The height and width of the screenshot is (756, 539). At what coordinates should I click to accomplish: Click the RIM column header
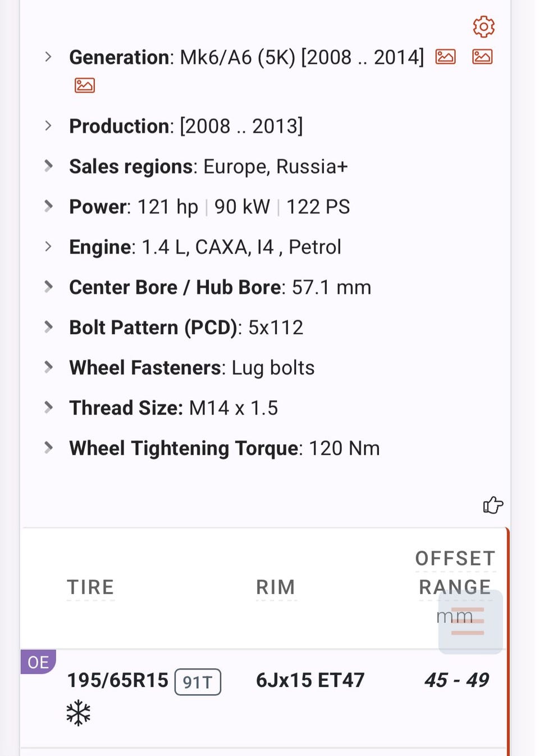(x=276, y=588)
